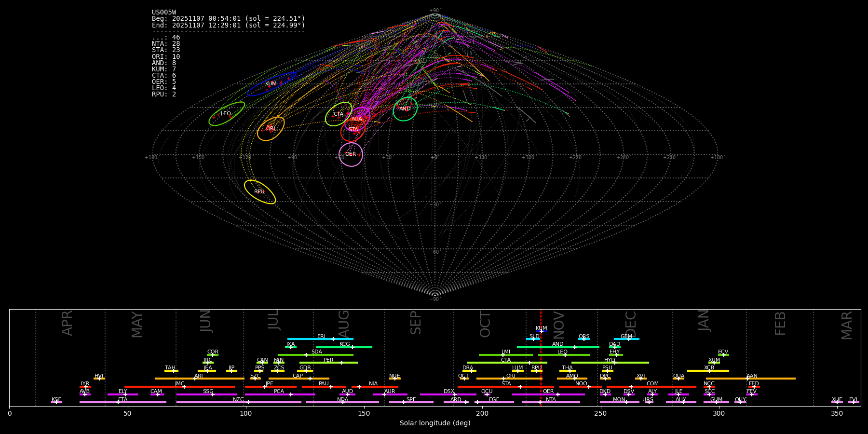Select the GEM shower bar in timeline
Viewport: 868px width, 434px height.
[x=626, y=339]
